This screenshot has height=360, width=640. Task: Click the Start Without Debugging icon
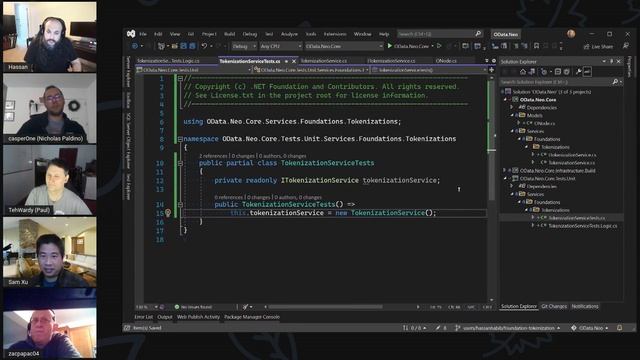click(x=439, y=46)
